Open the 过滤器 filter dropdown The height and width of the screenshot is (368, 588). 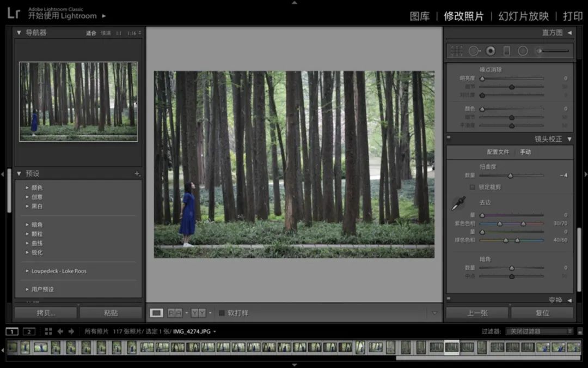[539, 331]
